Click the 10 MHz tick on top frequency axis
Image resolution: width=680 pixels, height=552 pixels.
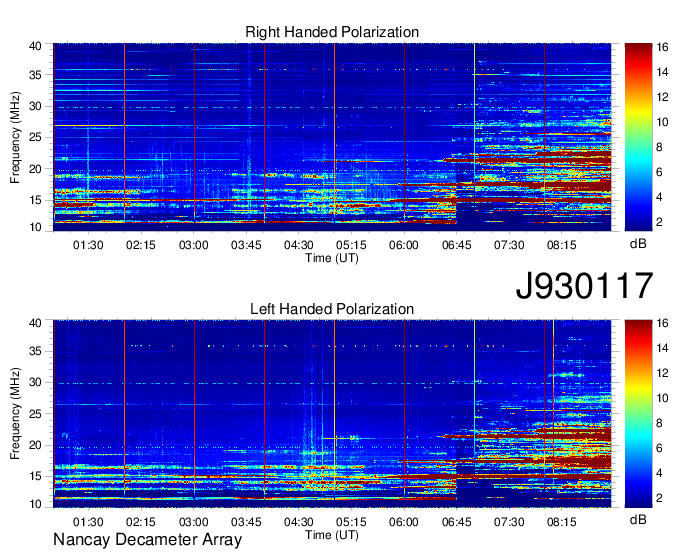click(x=35, y=227)
